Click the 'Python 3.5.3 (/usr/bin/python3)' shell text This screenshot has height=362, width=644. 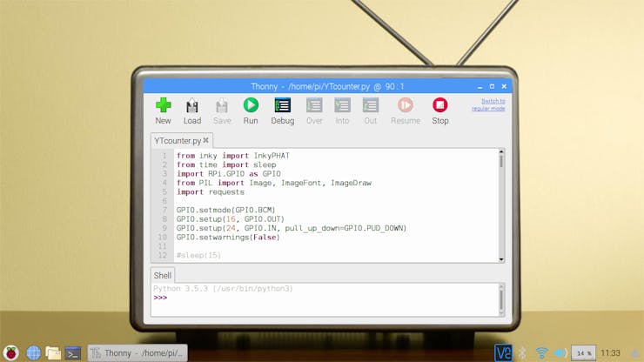223,288
